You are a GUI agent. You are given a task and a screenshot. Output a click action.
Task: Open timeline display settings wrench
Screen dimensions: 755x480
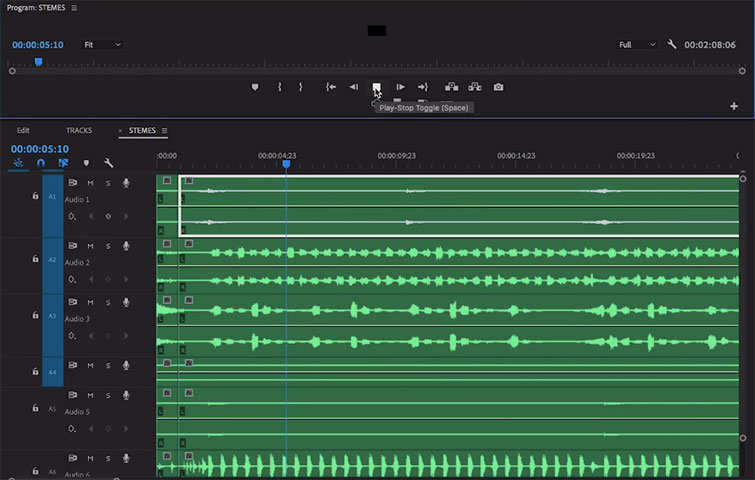coord(109,163)
